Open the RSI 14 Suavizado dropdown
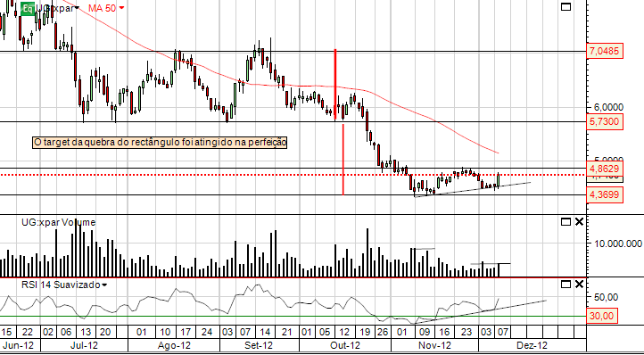This screenshot has width=644, height=355. click(104, 285)
